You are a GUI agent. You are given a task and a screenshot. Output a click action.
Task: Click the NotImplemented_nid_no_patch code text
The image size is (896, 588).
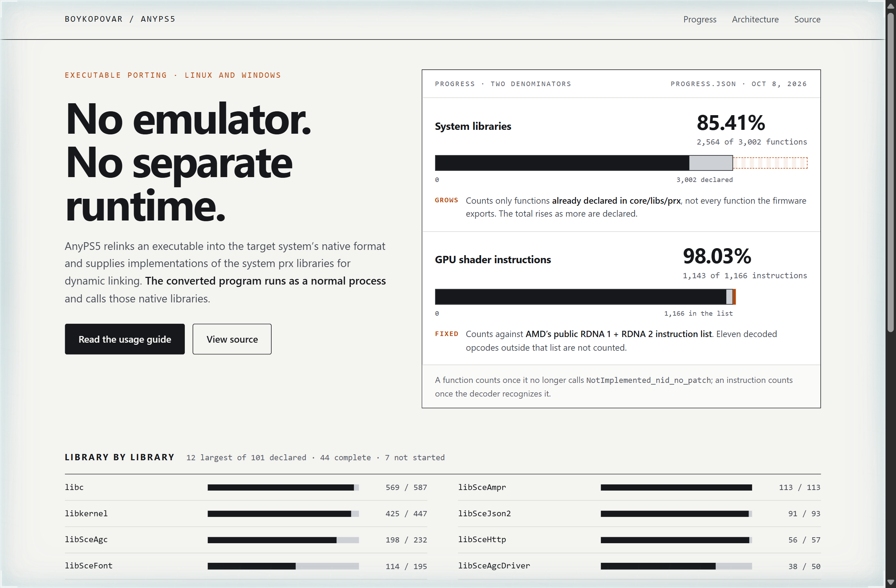click(648, 380)
